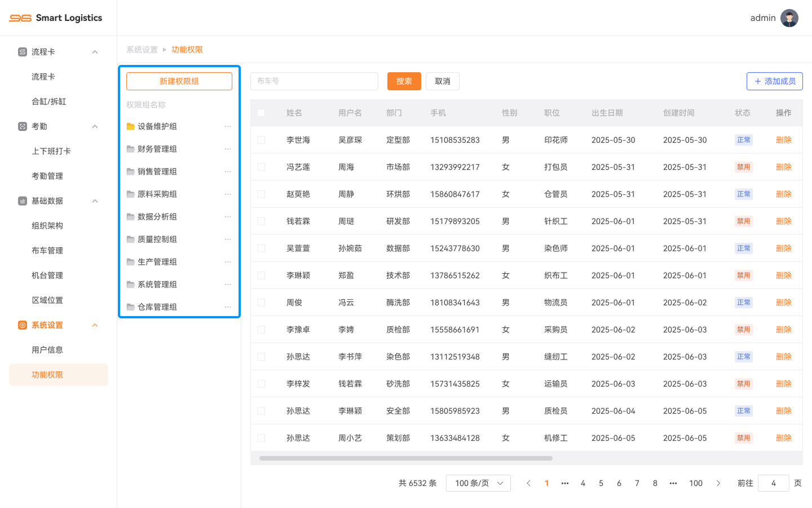Collapse the 系统设置 menu group chevron
Viewport: 812px width, 508px height.
[x=95, y=325]
